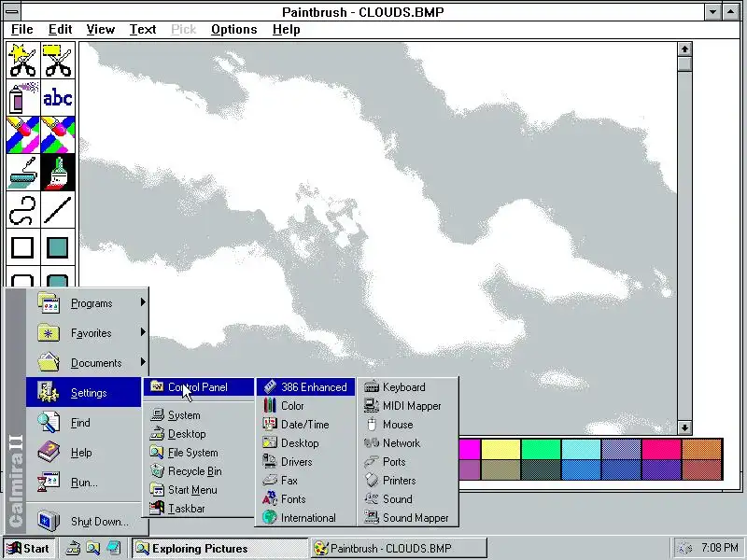This screenshot has width=747, height=560.
Task: Expand the Documents submenu arrow
Action: point(143,362)
